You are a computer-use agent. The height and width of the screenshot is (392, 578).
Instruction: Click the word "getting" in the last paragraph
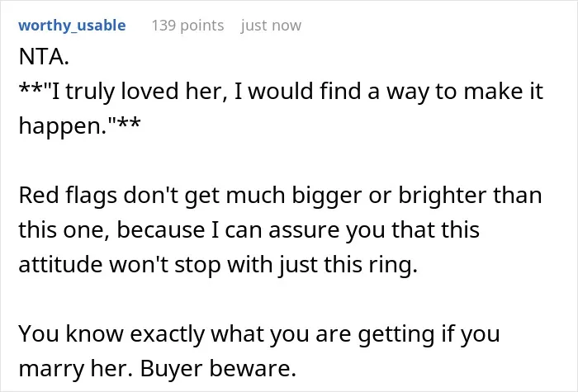point(396,335)
